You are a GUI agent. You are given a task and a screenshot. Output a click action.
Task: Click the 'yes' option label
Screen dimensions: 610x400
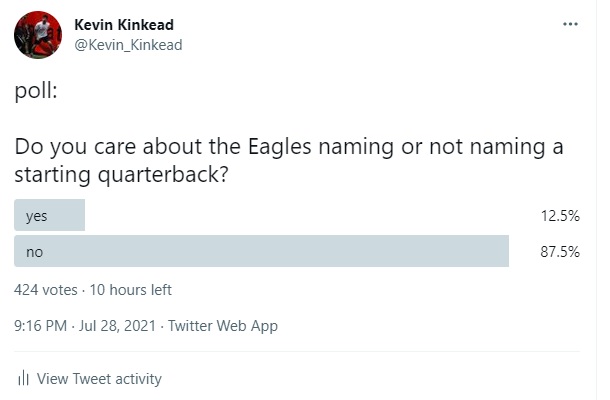[37, 216]
